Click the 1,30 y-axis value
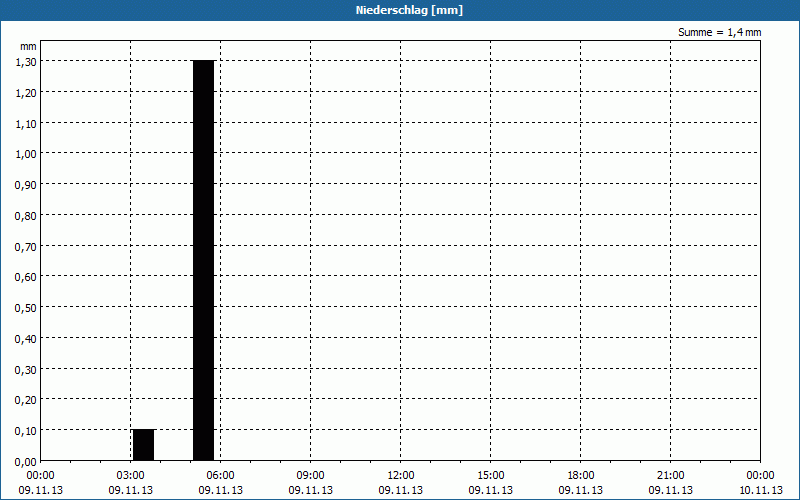The image size is (800, 500). 26,62
